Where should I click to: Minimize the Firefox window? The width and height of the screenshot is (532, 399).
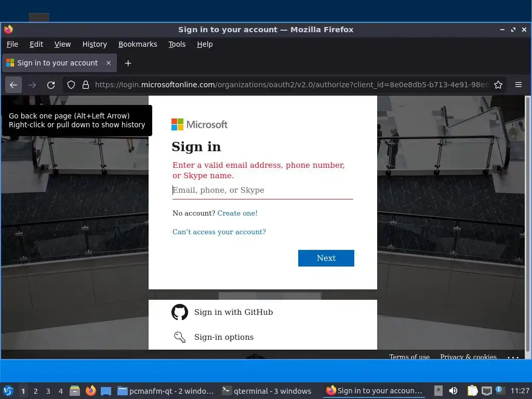point(502,30)
